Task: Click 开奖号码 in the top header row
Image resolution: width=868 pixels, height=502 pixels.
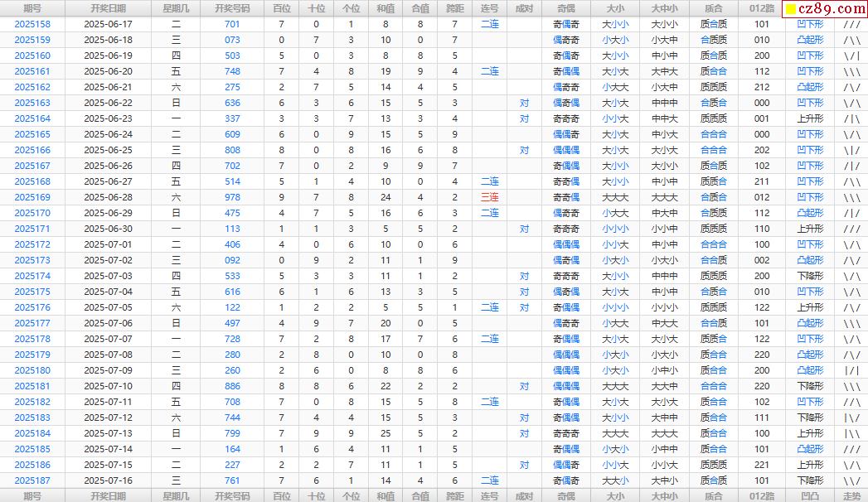Action: tap(232, 8)
